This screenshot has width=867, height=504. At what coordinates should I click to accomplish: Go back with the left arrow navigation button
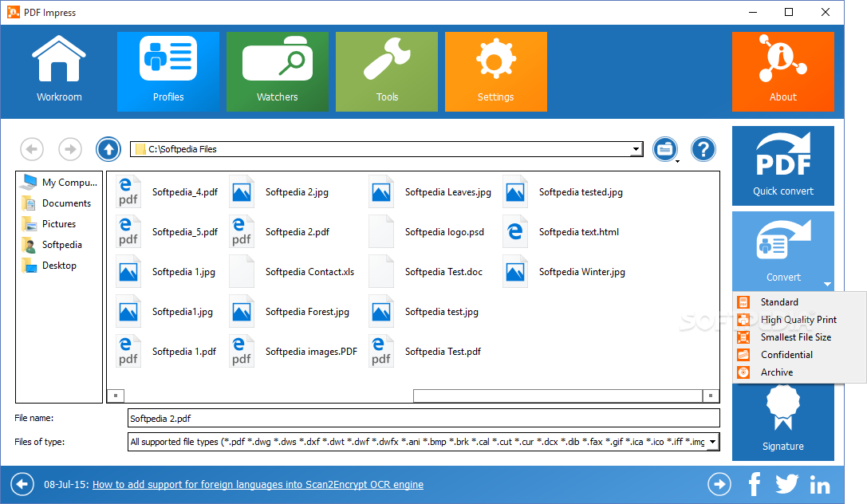point(32,149)
